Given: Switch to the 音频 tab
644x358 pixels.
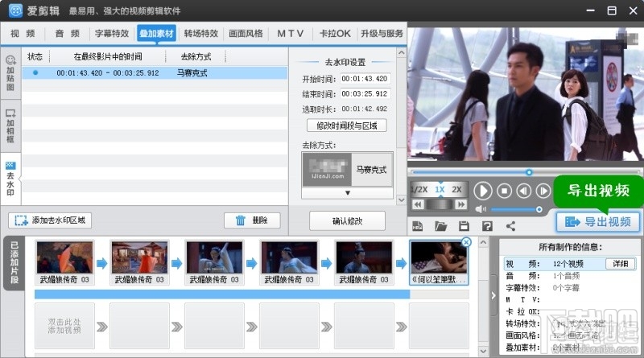Looking at the screenshot, I should coord(68,34).
